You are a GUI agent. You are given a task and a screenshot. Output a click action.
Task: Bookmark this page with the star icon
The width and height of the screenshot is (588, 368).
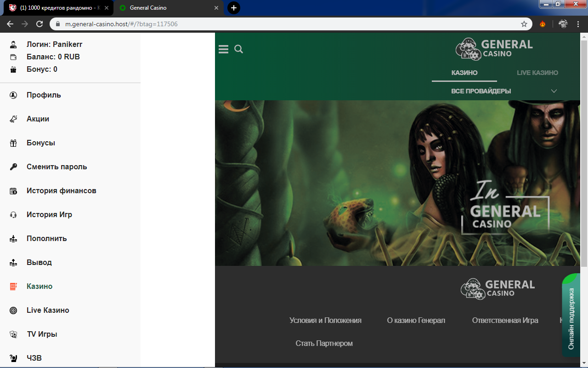(524, 24)
